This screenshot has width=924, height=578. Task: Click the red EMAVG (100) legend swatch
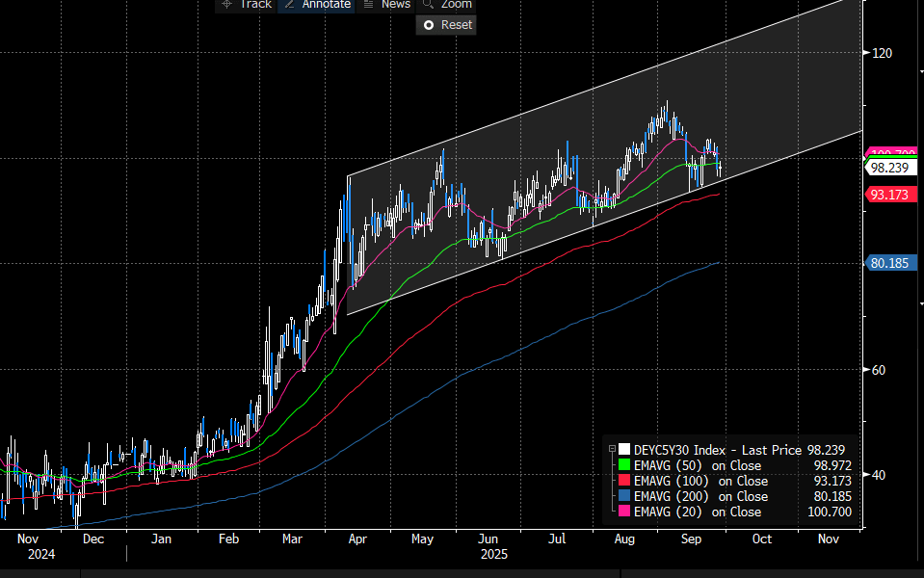point(624,481)
